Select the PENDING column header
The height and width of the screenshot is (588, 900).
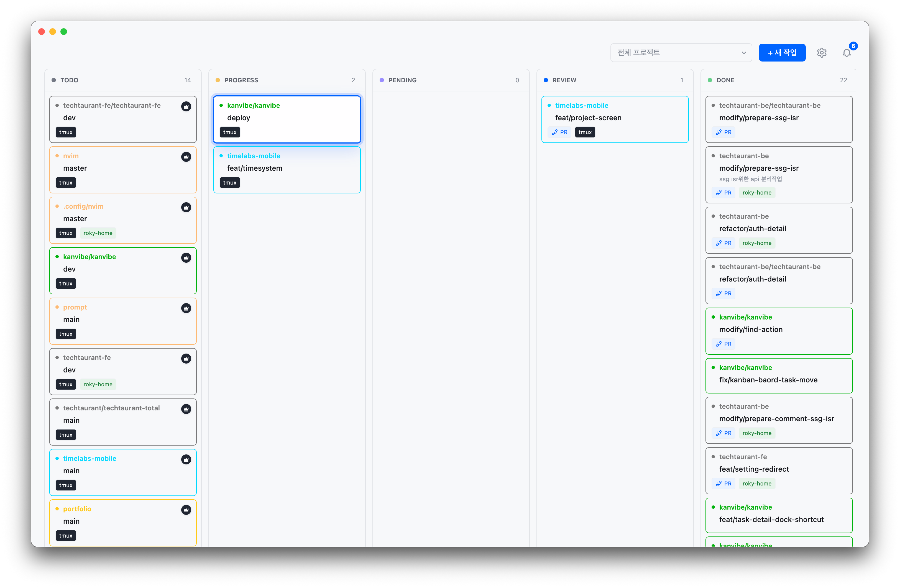451,80
